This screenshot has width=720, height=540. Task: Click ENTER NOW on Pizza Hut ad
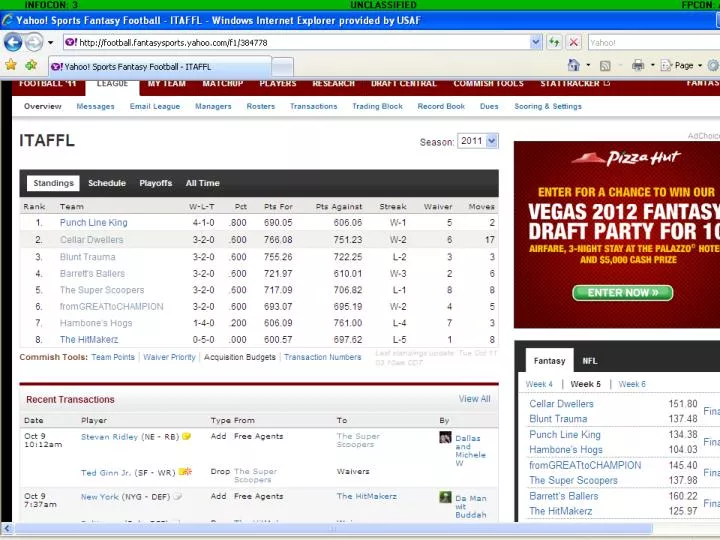[623, 293]
